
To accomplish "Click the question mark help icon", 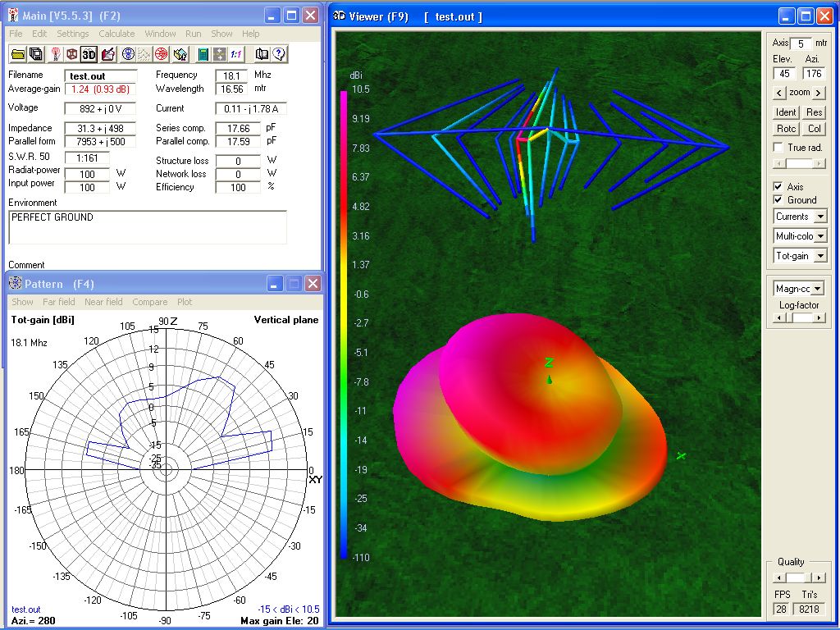I will pyautogui.click(x=279, y=54).
